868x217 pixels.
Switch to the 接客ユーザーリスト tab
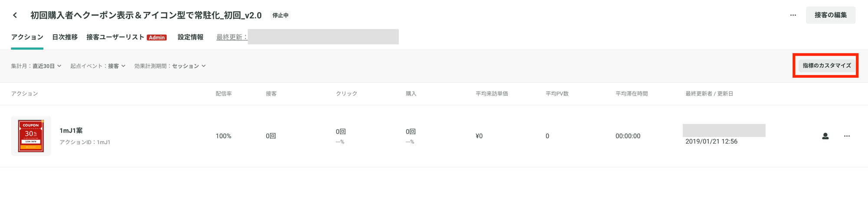[x=115, y=37]
